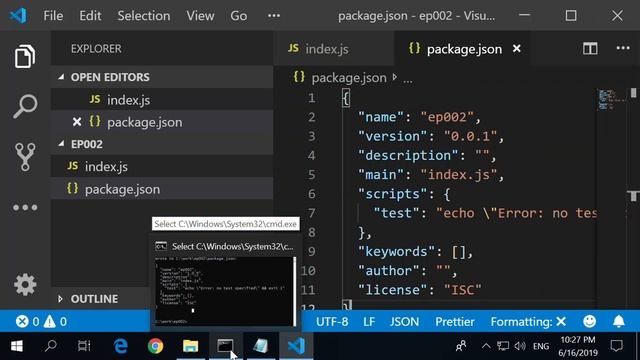The height and width of the screenshot is (360, 640).
Task: Open Task View on the taskbar
Action: (84, 346)
